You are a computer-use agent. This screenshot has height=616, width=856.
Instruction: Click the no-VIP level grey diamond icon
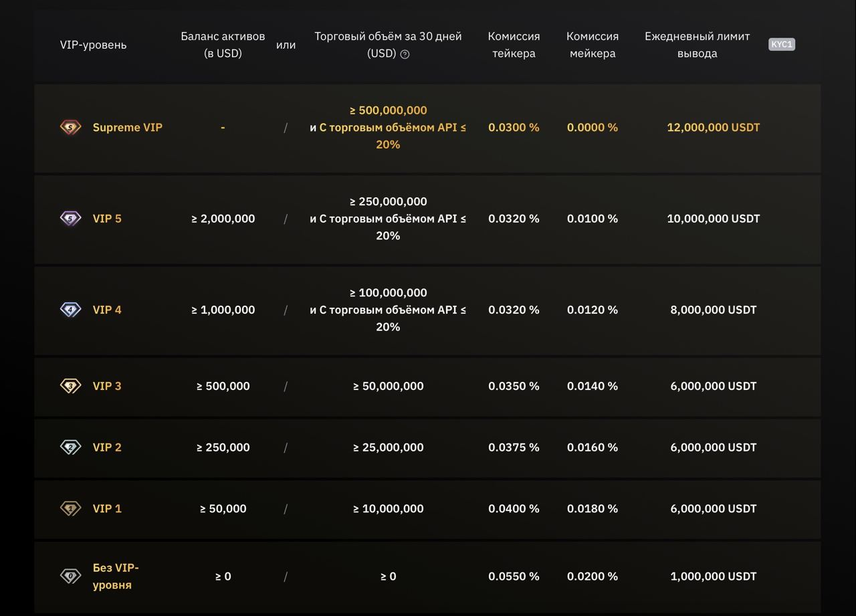point(70,576)
